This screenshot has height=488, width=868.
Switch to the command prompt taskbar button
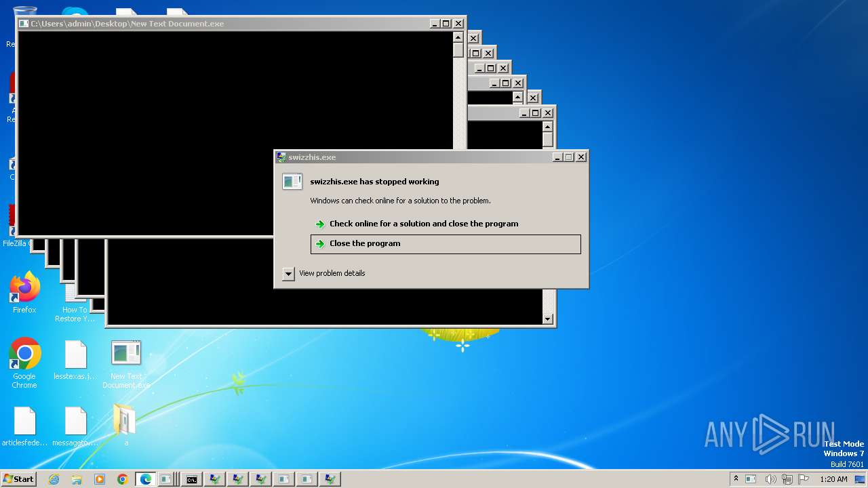coord(192,479)
